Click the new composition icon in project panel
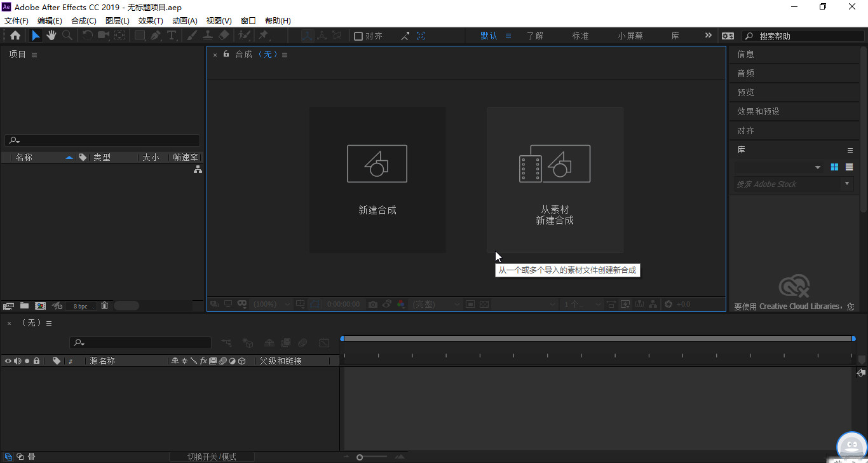Image resolution: width=868 pixels, height=463 pixels. click(x=40, y=306)
